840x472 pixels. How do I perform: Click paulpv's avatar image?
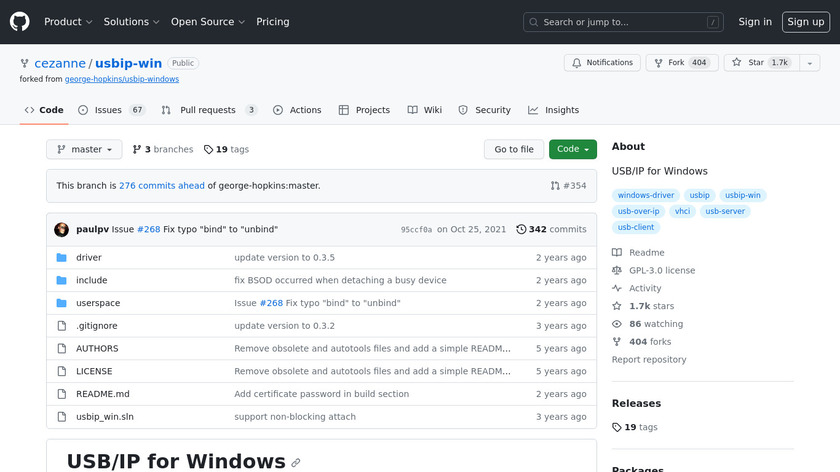point(62,229)
